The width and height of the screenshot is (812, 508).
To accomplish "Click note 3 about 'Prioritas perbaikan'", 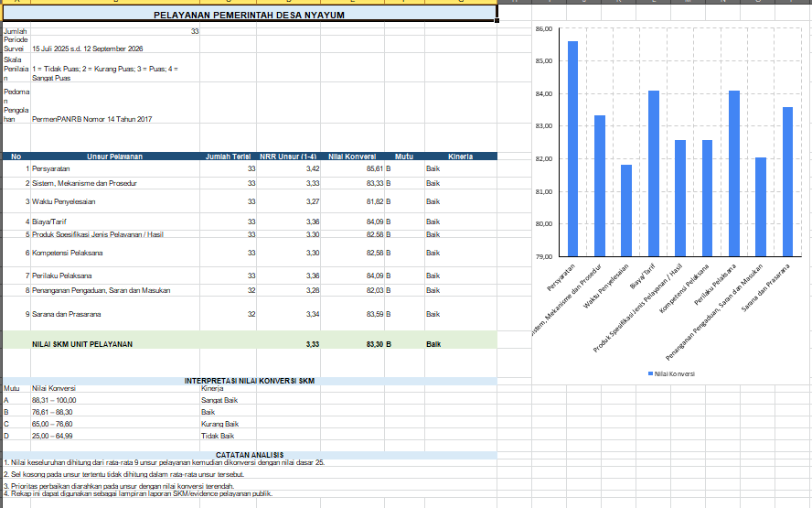I will tap(119, 486).
